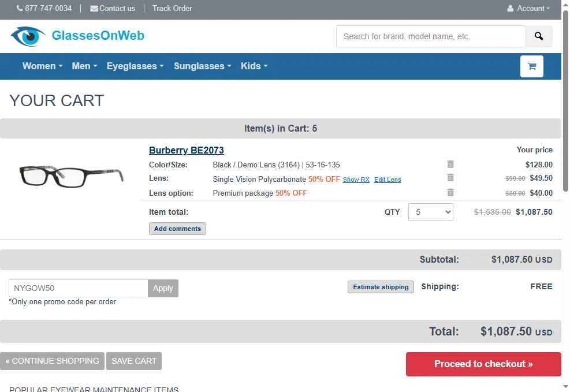Expand the Sunglasses menu
Screen dimensions: 570x392
(202, 66)
